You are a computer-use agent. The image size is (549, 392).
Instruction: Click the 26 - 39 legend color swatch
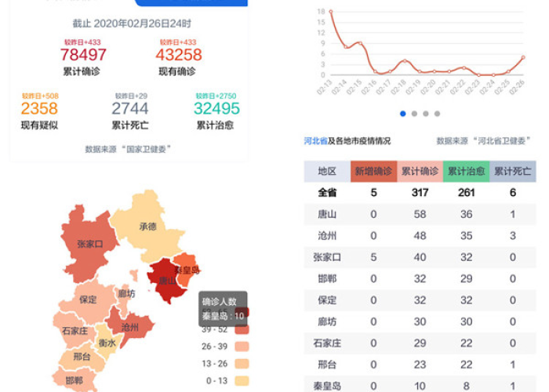point(242,347)
